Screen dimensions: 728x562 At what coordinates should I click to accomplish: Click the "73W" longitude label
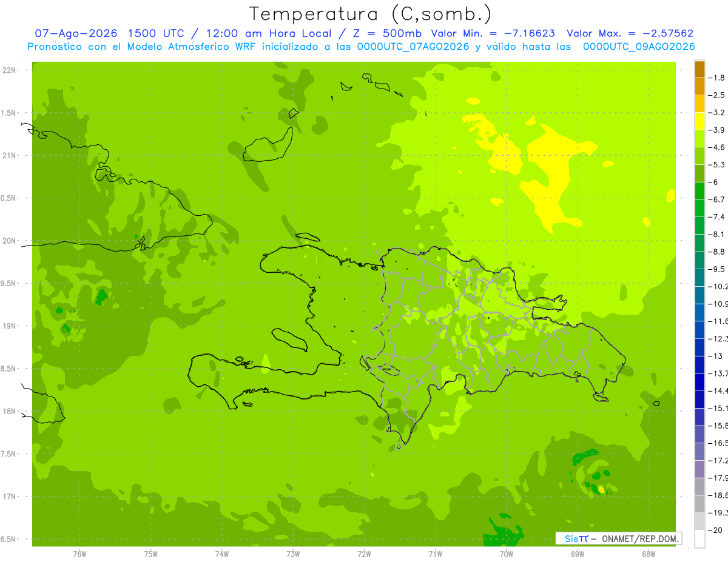click(293, 554)
